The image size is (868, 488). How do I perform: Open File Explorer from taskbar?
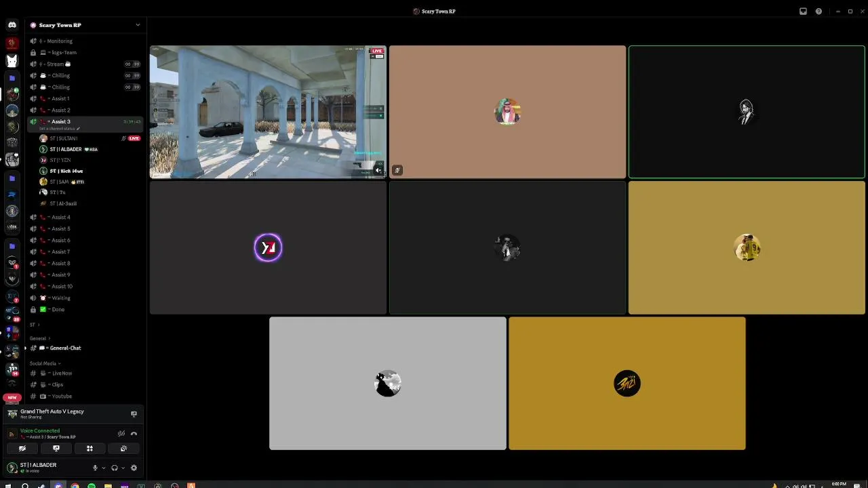(108, 485)
